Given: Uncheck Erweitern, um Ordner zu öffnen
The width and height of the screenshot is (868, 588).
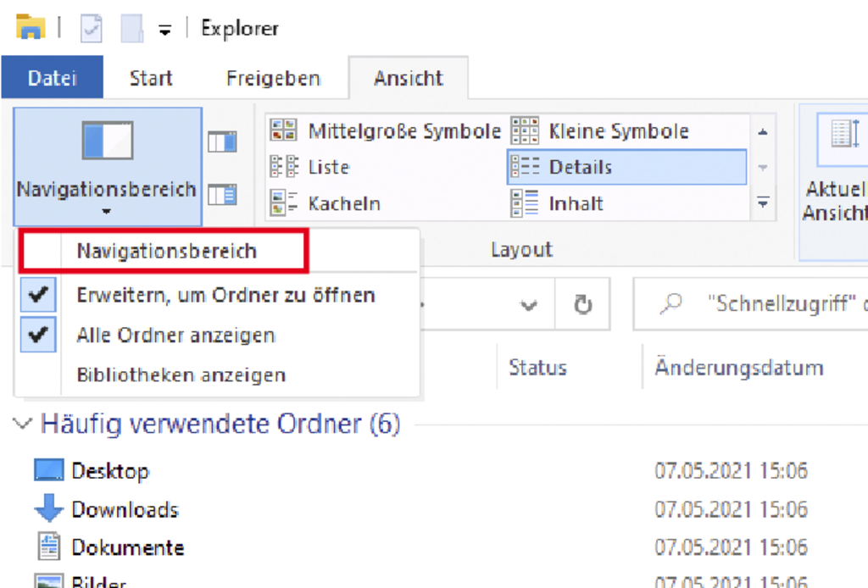Looking at the screenshot, I should pyautogui.click(x=225, y=296).
